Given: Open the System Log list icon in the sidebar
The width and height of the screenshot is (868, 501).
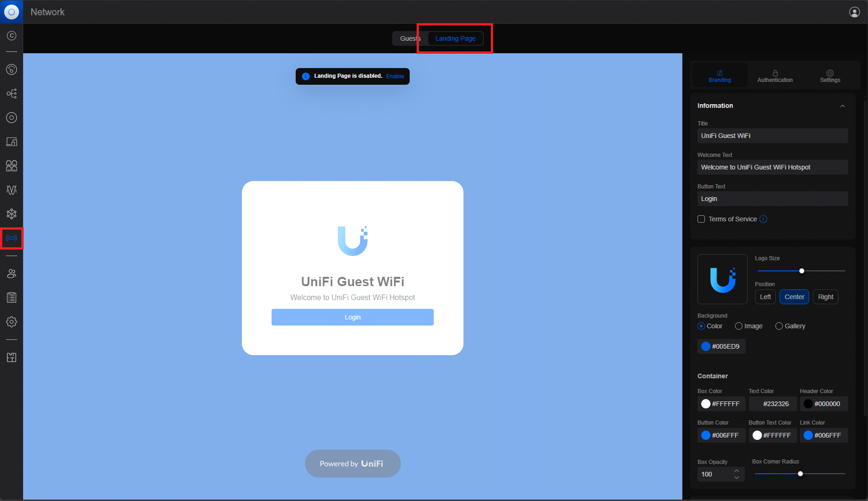Looking at the screenshot, I should click(12, 298).
